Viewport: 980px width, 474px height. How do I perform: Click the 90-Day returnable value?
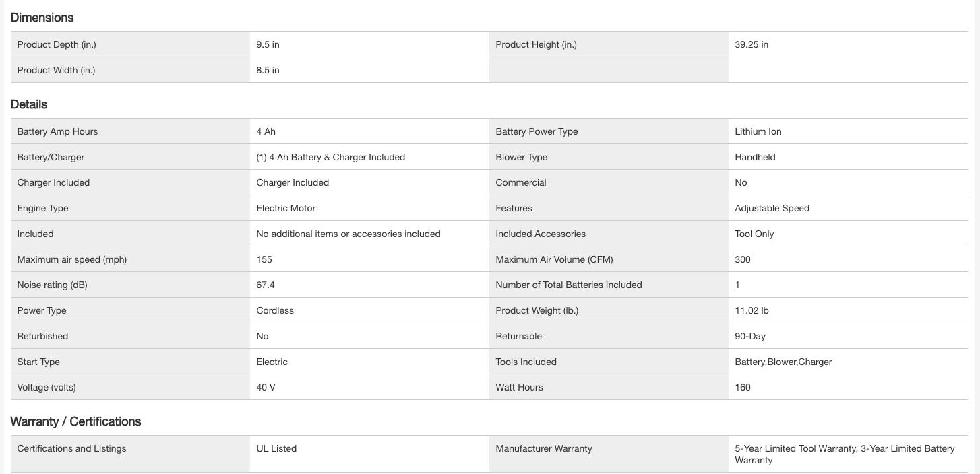point(750,337)
